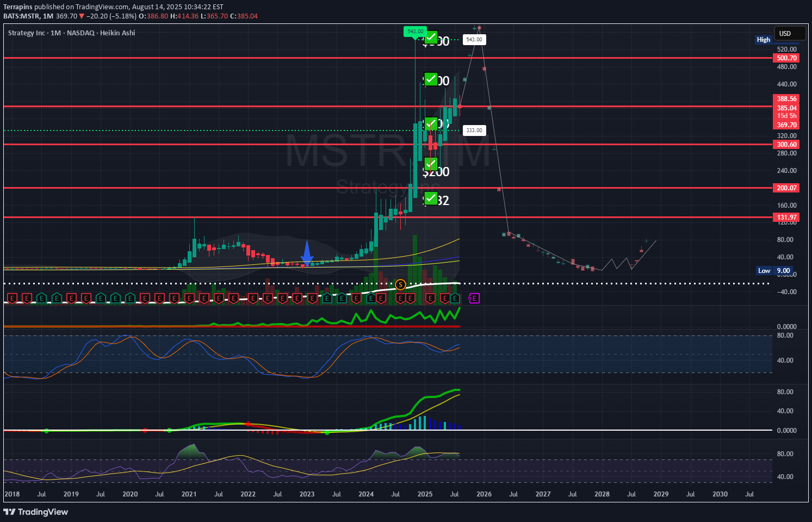Viewport: 812px width, 522px height.
Task: Click last green earnings marker before purple one
Action: pos(455,298)
